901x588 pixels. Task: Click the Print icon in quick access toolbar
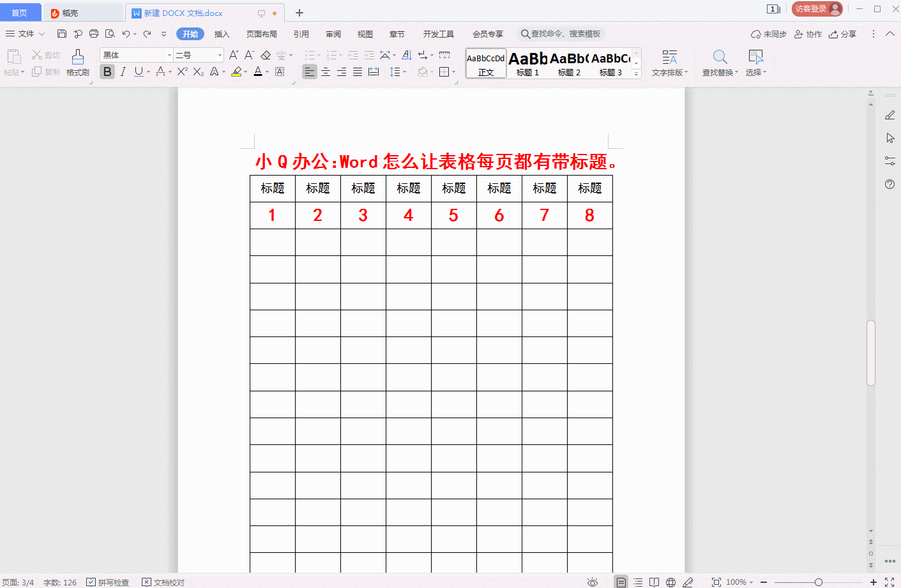point(94,34)
